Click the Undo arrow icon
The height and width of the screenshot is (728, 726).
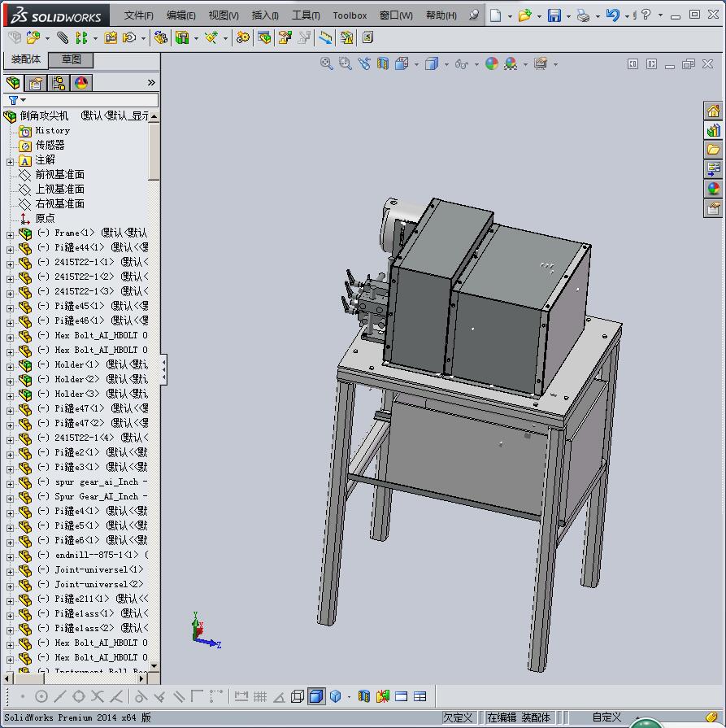612,15
